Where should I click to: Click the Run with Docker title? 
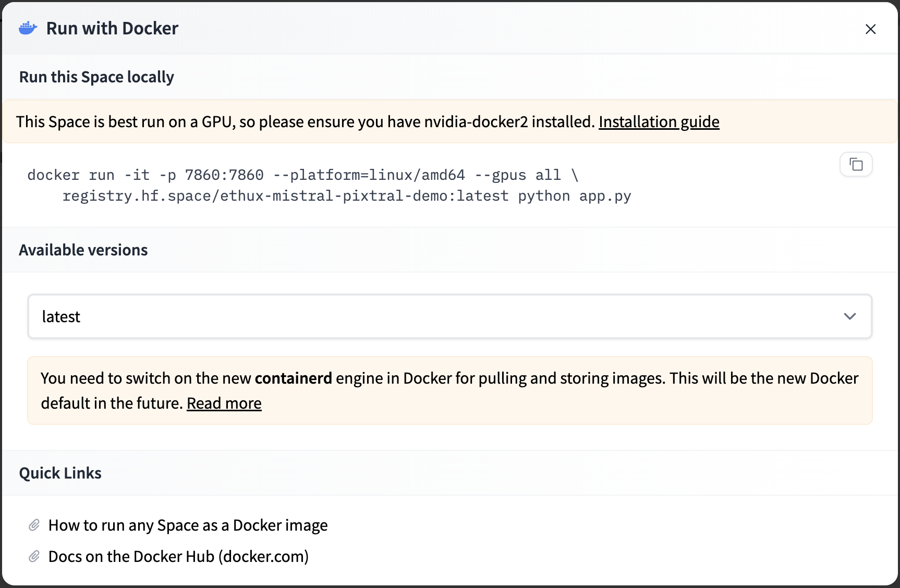click(112, 28)
